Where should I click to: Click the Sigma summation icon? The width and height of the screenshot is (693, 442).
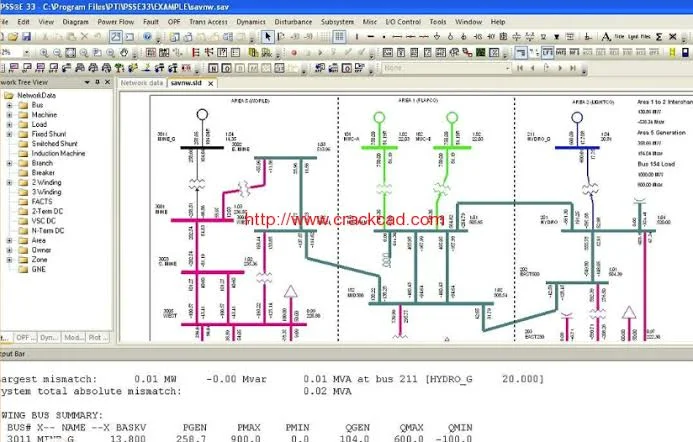tap(659, 37)
